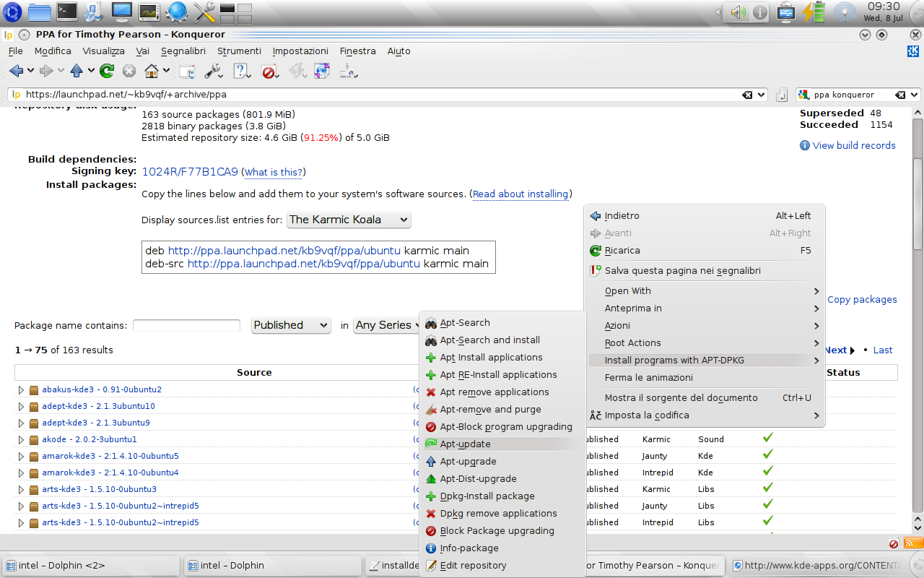
Task: Open the Strumenti menu
Action: pos(239,51)
